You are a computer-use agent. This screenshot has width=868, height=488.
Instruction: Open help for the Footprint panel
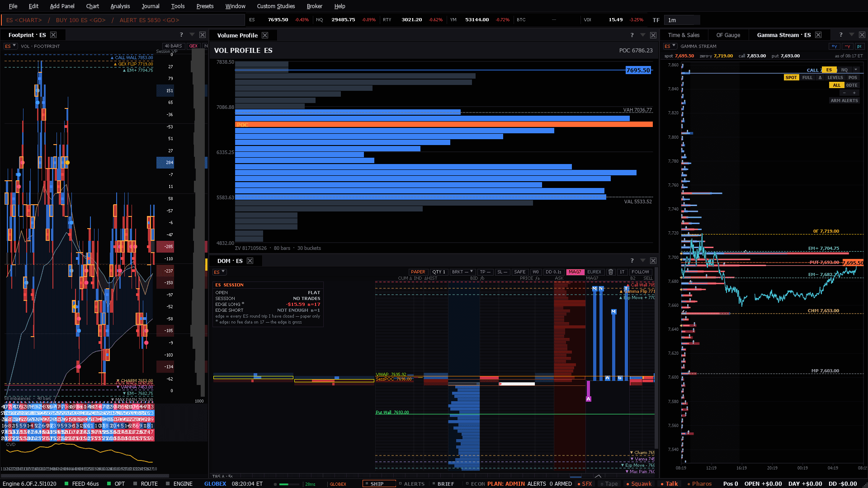click(x=181, y=35)
